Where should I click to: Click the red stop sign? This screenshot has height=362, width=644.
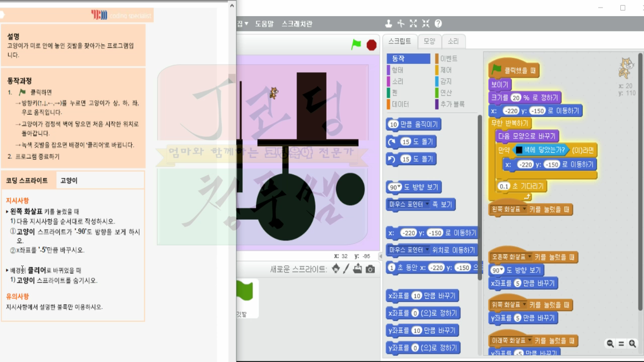370,45
